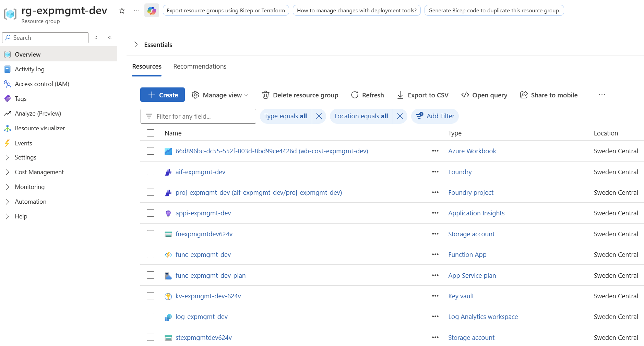This screenshot has width=644, height=346.
Task: Switch to the Recommendations tab
Action: click(x=200, y=67)
